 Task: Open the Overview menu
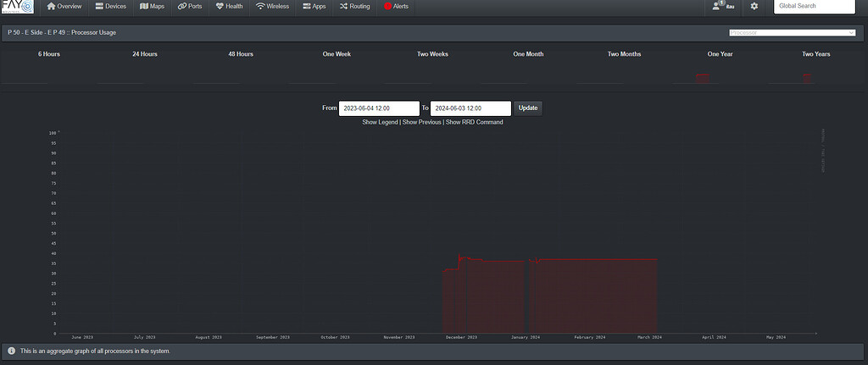pyautogui.click(x=64, y=7)
